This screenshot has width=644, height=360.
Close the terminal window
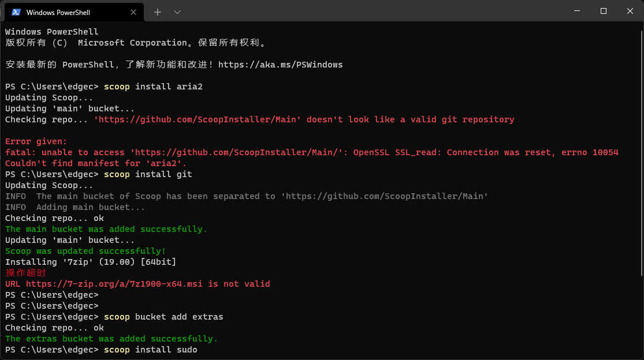[630, 11]
